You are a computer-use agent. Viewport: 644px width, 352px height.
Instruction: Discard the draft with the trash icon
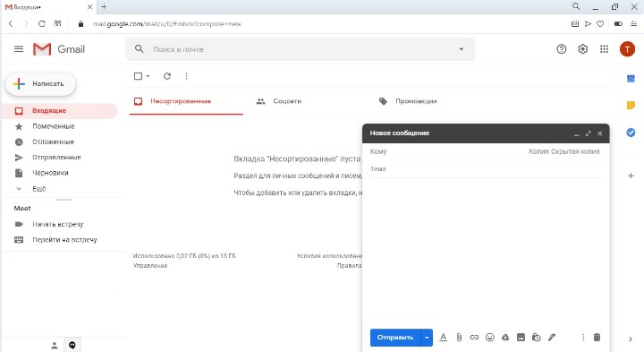click(597, 337)
